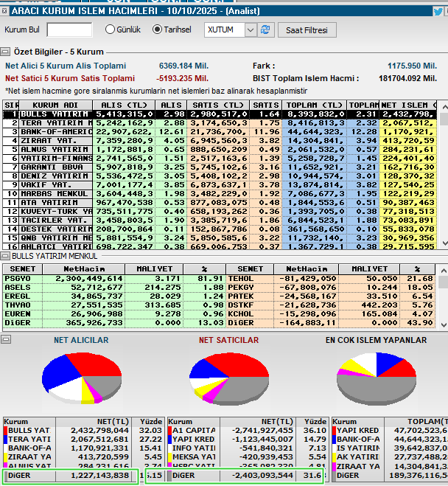The width and height of the screenshot is (448, 486).
Task: Sort by left NetHacim column header
Action: point(84,269)
